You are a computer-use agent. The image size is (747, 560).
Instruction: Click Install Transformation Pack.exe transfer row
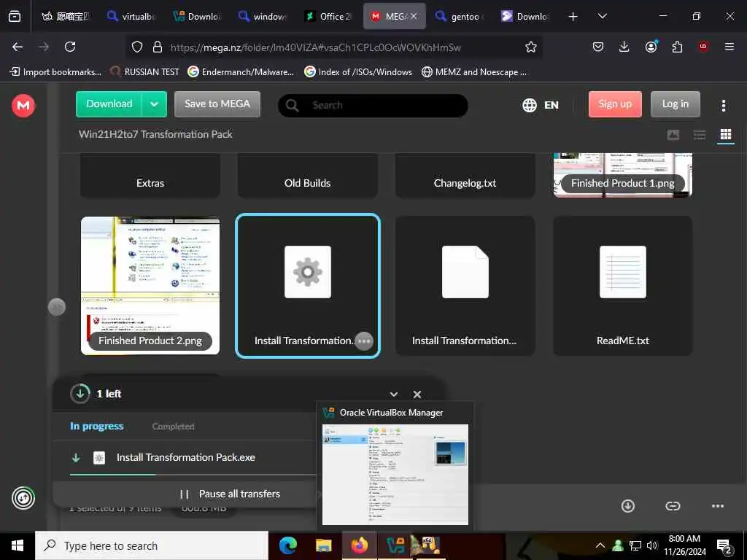186,458
